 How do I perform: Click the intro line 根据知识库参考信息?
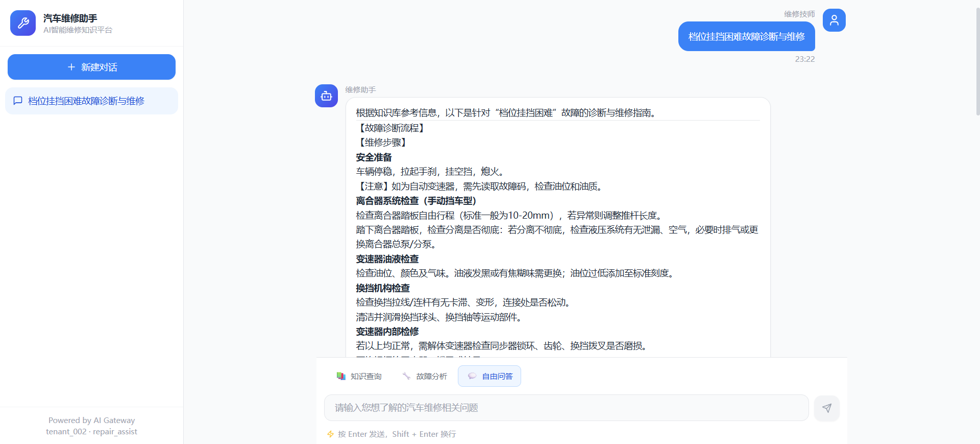point(507,113)
